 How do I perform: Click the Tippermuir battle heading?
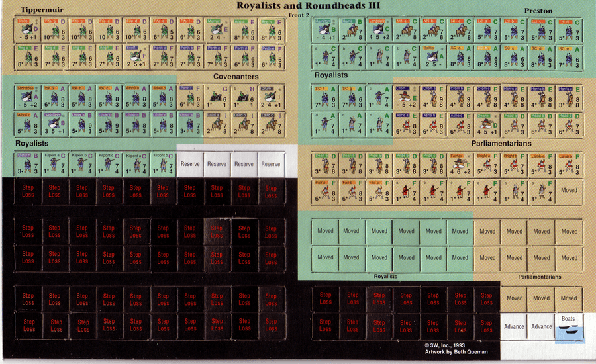42,9
